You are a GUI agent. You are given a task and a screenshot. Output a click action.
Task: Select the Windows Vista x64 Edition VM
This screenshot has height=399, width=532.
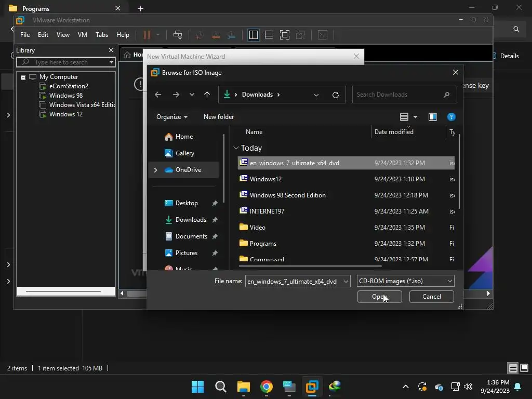click(77, 105)
